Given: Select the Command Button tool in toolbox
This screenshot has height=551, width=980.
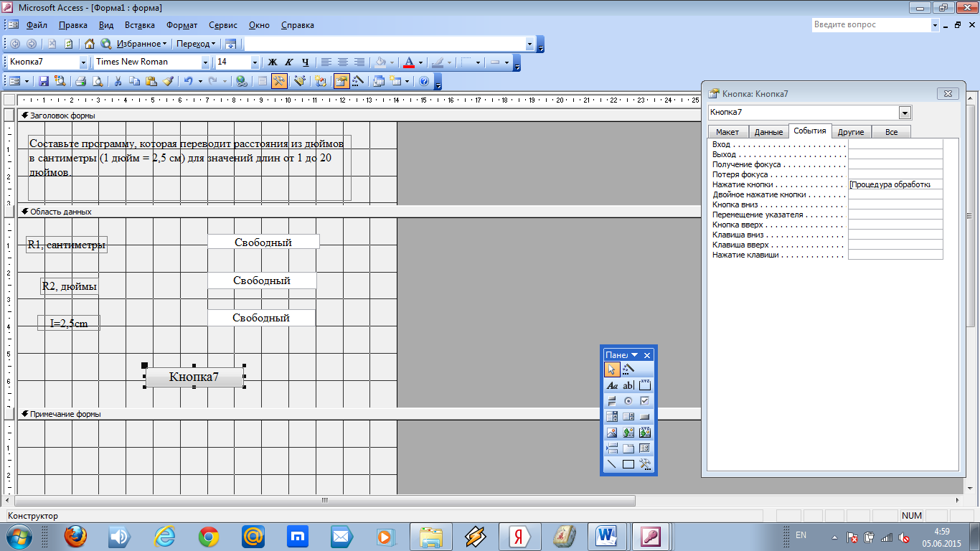Looking at the screenshot, I should tap(645, 417).
